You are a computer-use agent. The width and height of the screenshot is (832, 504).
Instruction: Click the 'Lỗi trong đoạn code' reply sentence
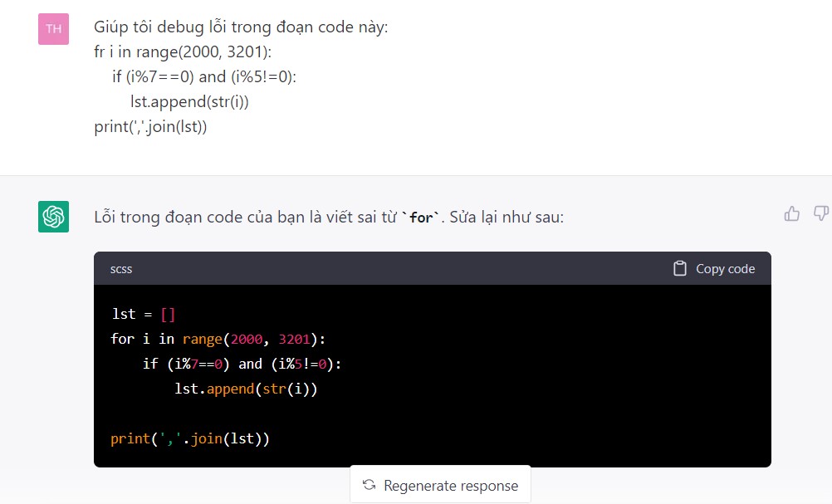[x=249, y=218]
